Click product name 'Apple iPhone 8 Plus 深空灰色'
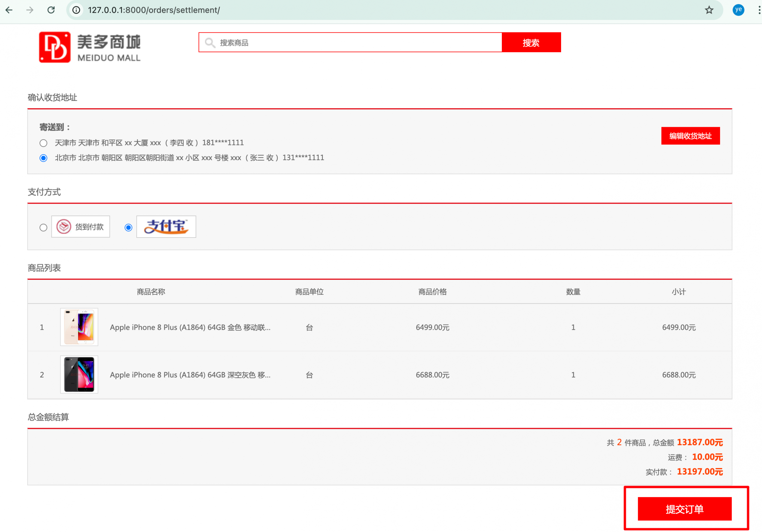 click(x=190, y=375)
